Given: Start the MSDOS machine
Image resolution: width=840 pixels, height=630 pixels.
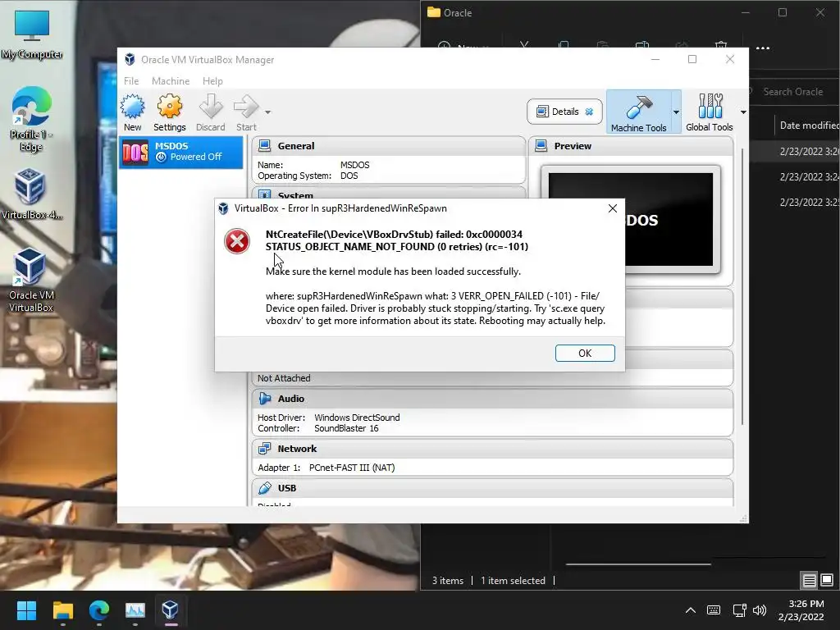Looking at the screenshot, I should [246, 112].
